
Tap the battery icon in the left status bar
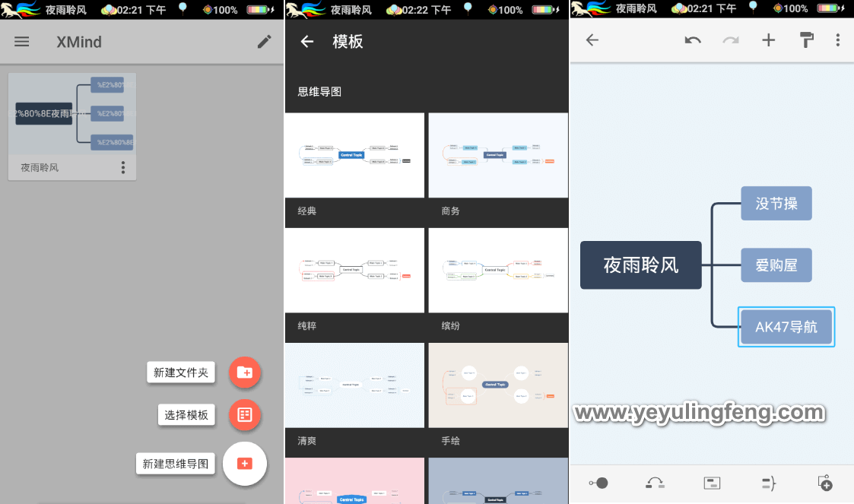tap(259, 10)
